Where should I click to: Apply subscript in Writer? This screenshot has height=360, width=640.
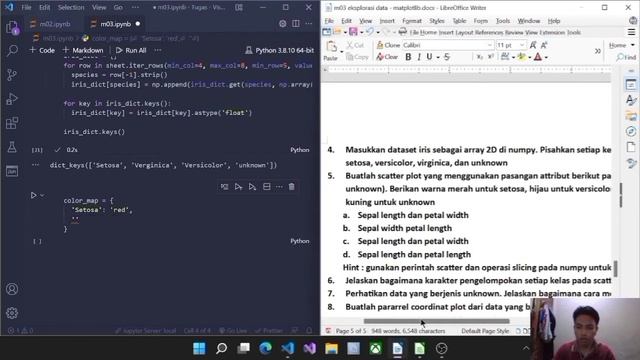click(480, 57)
